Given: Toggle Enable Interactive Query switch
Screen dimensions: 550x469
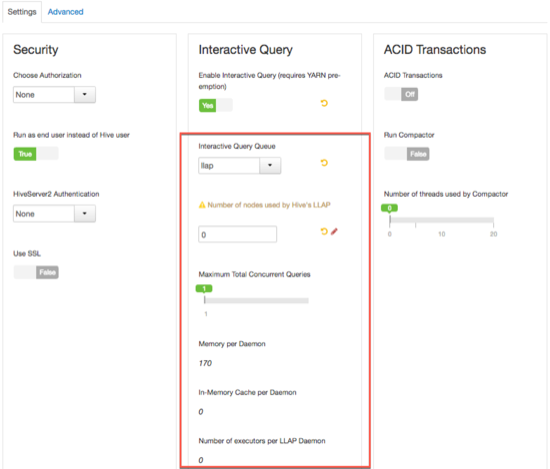Looking at the screenshot, I should (216, 105).
